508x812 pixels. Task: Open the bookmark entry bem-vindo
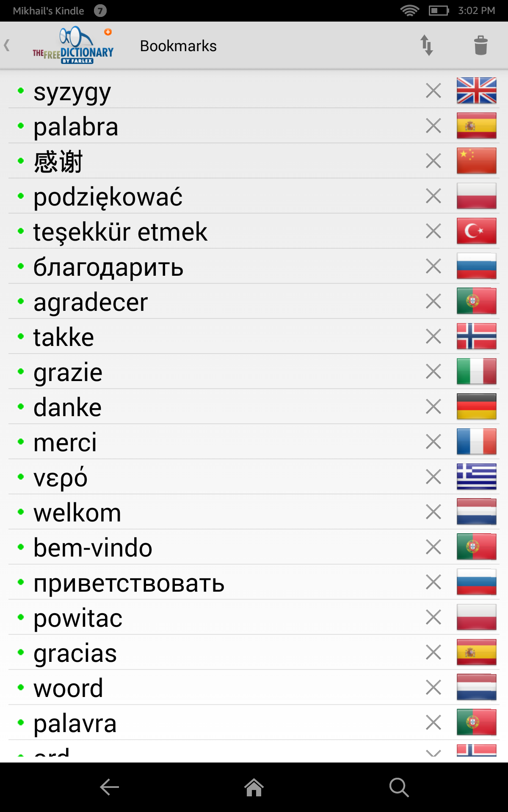click(93, 547)
